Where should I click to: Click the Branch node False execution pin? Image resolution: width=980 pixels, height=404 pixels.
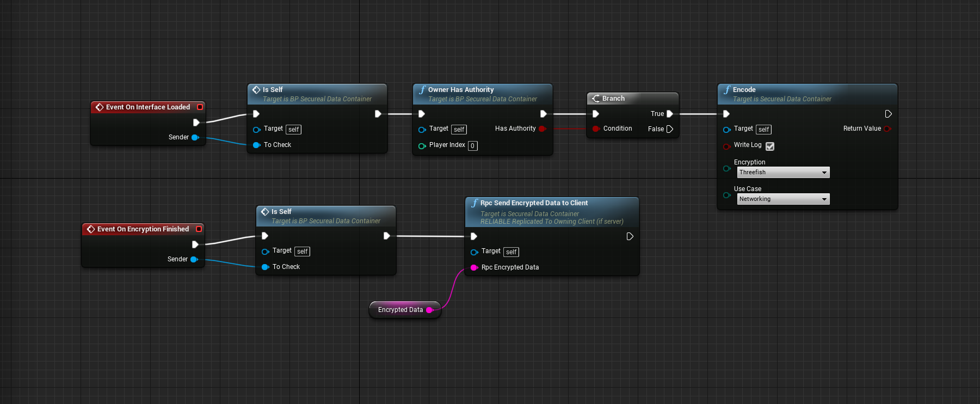670,129
